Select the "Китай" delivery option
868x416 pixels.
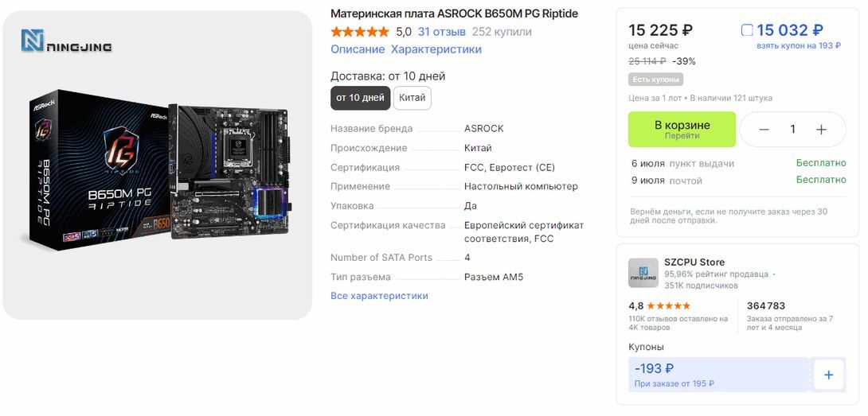point(412,98)
